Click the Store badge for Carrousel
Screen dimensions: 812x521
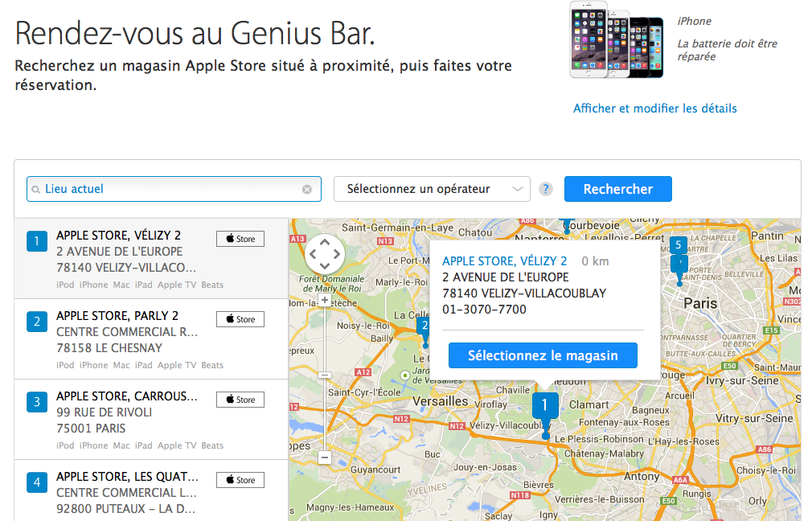click(x=240, y=400)
